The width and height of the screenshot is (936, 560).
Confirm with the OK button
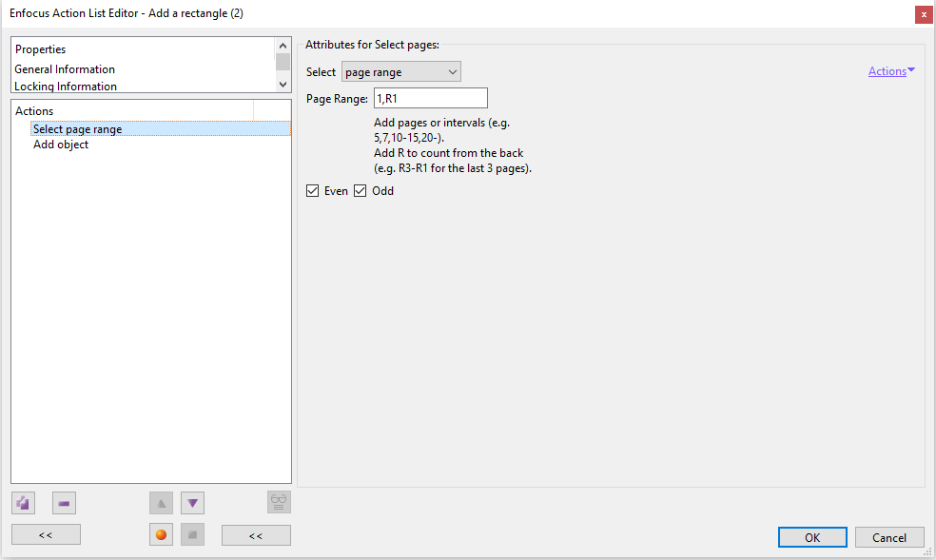coord(812,537)
